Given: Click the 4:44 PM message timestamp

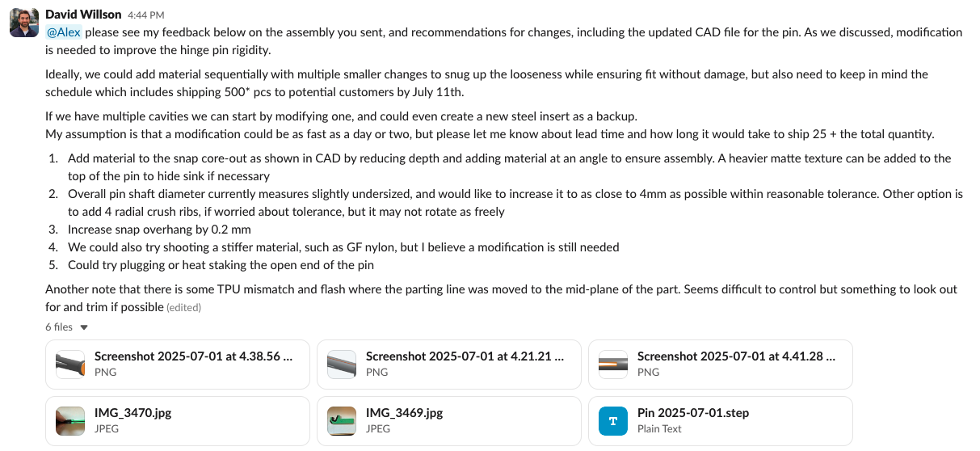Looking at the screenshot, I should pos(145,15).
